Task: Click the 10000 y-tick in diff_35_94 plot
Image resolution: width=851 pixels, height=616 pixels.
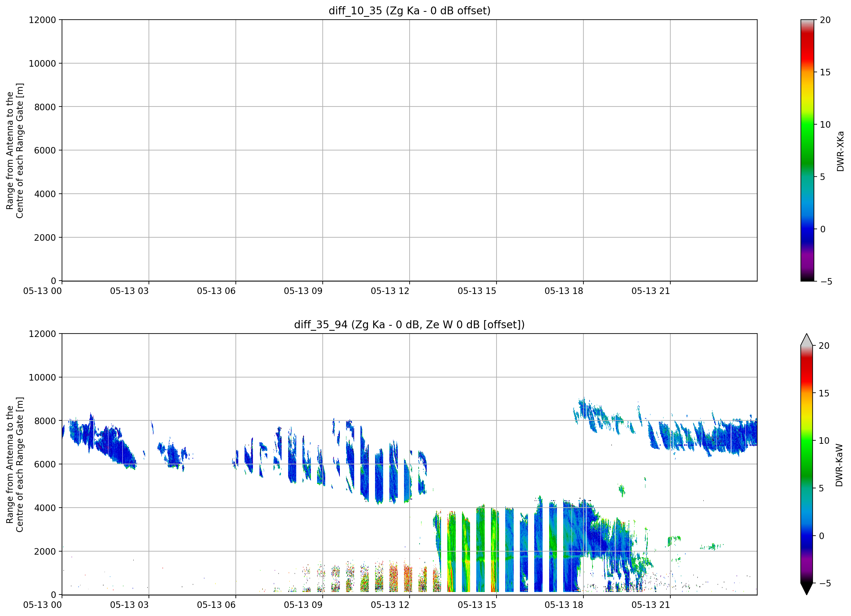Action: pos(42,377)
